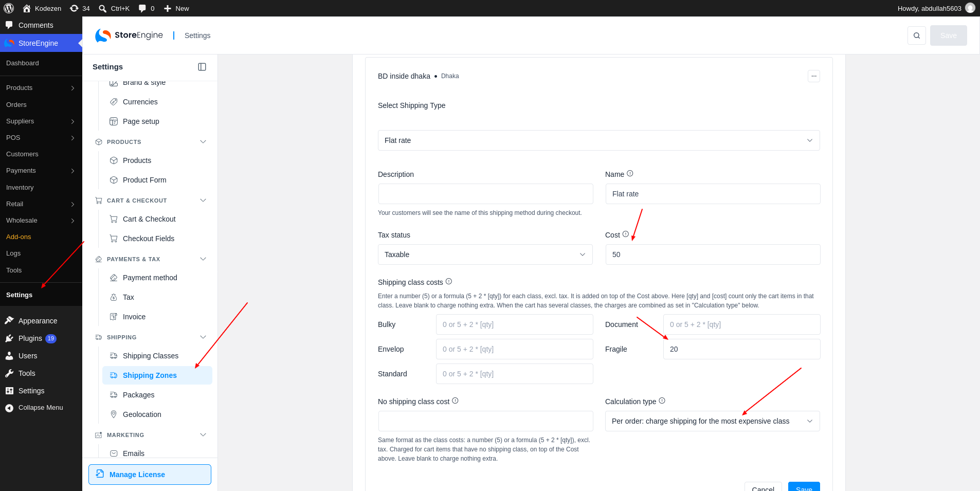
Task: Collapse the SHIPPING settings section
Action: pyautogui.click(x=203, y=337)
